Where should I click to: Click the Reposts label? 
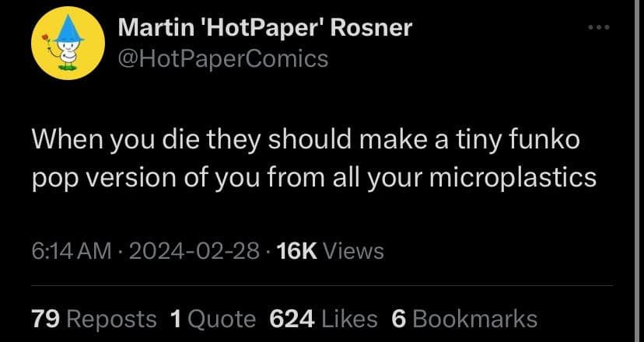click(112, 319)
